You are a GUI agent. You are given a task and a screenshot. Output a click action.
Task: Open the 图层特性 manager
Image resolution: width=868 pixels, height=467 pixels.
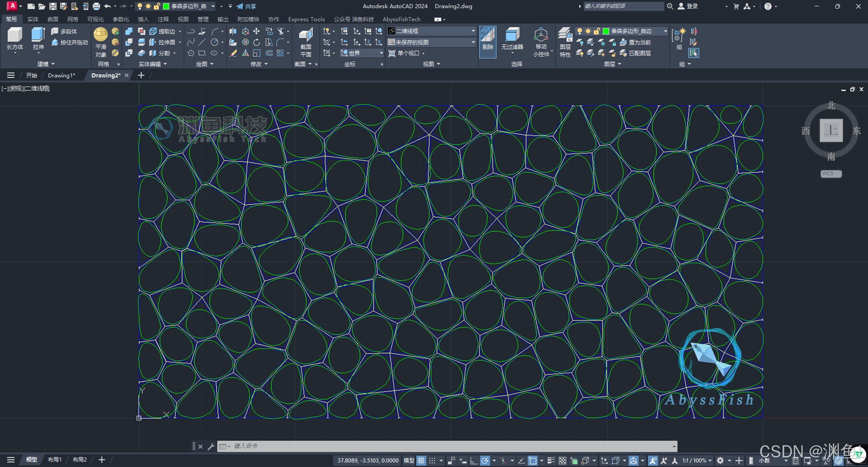[565, 41]
